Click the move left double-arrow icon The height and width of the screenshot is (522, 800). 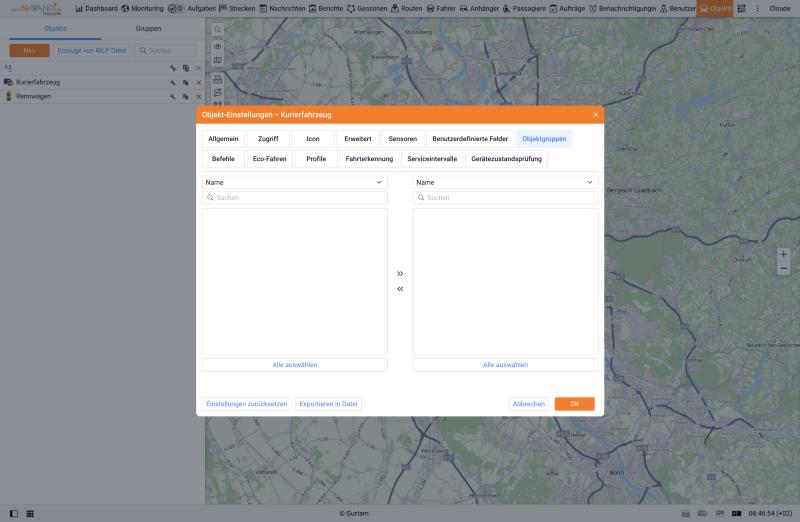400,289
